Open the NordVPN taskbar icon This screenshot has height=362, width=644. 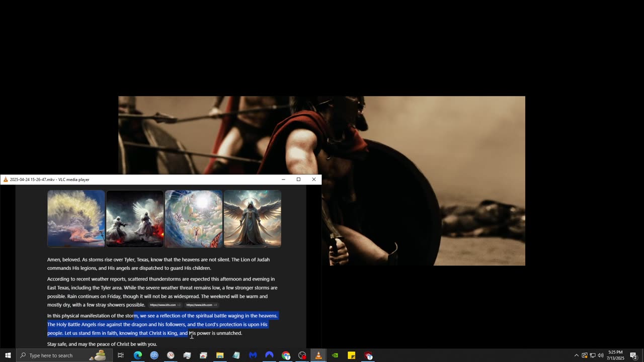click(x=269, y=355)
